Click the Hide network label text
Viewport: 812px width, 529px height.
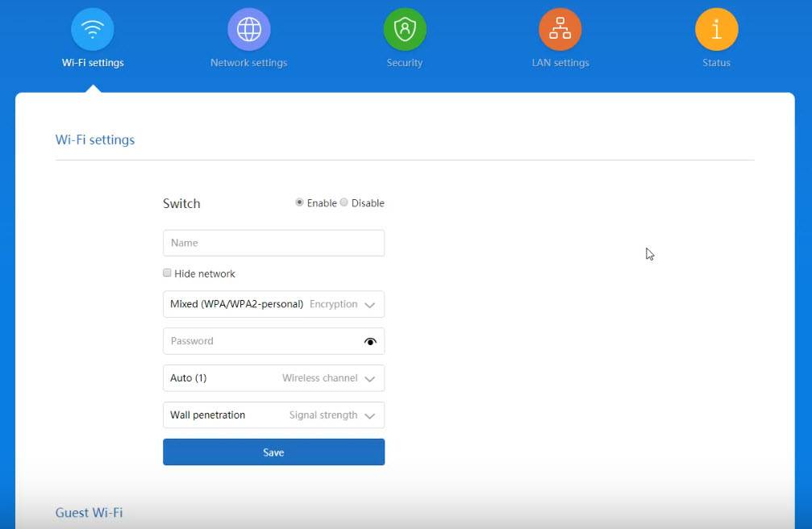(x=205, y=273)
